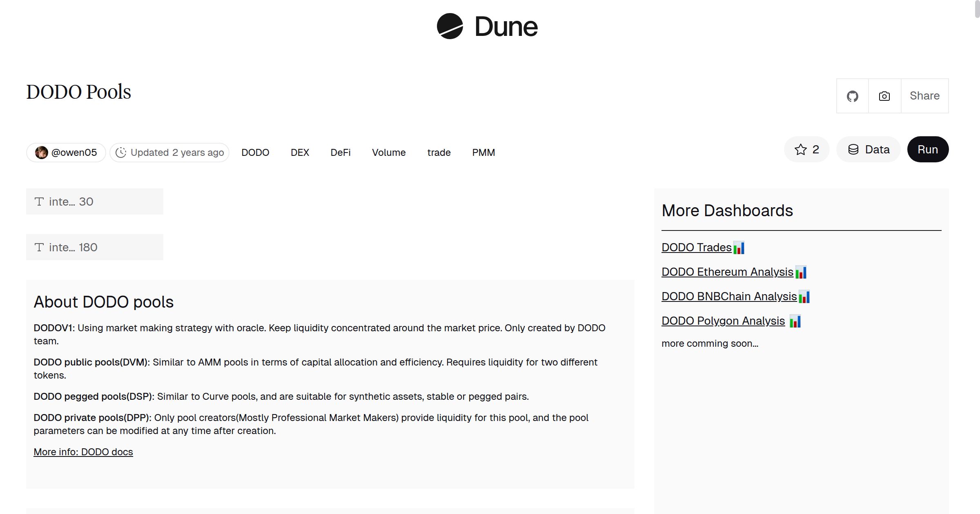Filter by the DeFi tag

(x=341, y=153)
